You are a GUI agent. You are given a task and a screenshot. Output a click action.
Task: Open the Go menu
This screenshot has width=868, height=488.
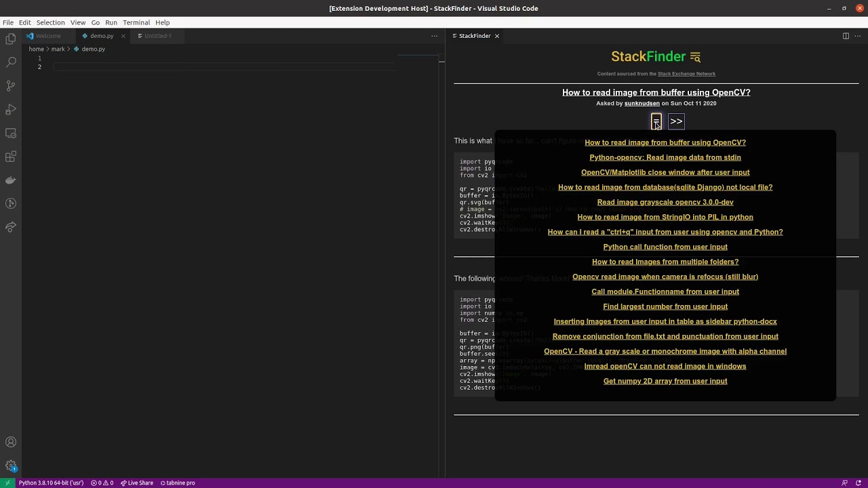pos(96,22)
